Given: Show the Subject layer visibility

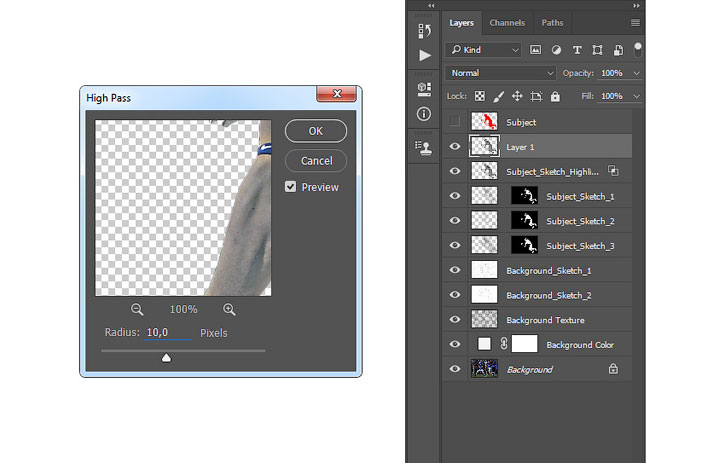Looking at the screenshot, I should 455,121.
